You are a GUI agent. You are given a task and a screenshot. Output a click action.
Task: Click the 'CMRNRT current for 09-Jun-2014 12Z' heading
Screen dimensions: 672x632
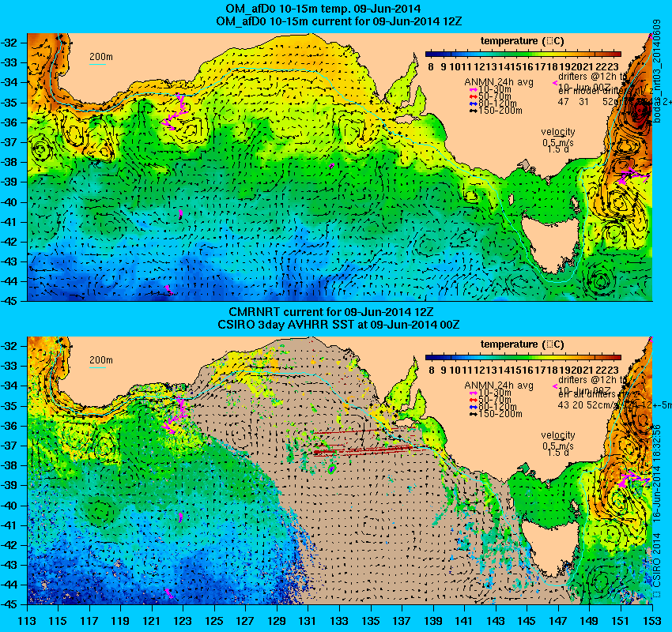330,312
